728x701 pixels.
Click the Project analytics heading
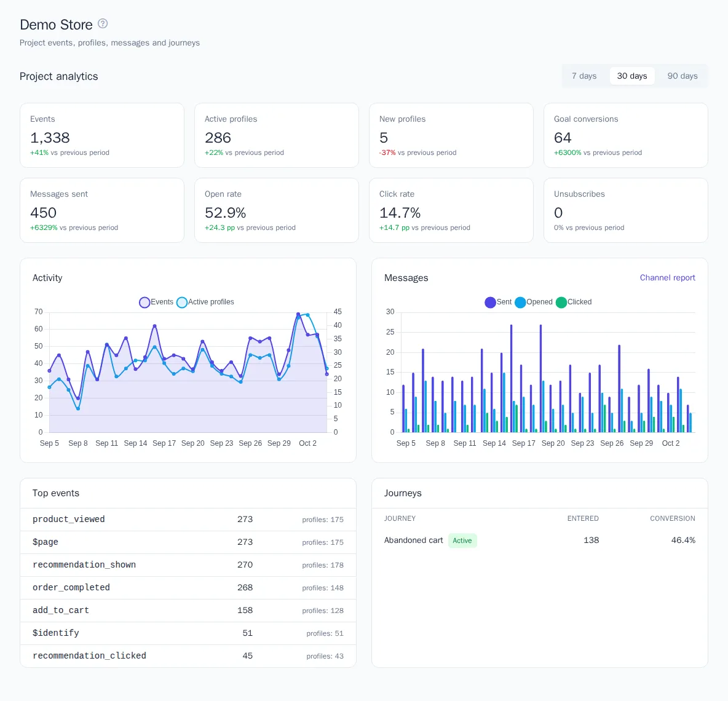click(58, 77)
